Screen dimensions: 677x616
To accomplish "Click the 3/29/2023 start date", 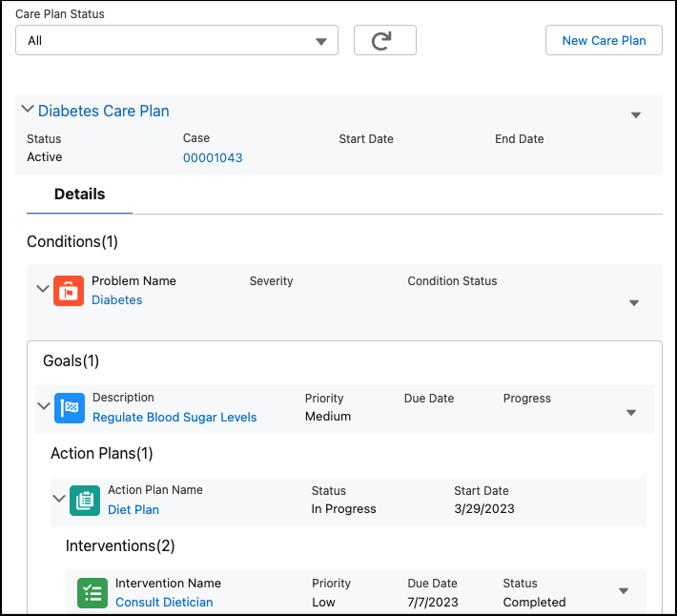I will tap(484, 508).
